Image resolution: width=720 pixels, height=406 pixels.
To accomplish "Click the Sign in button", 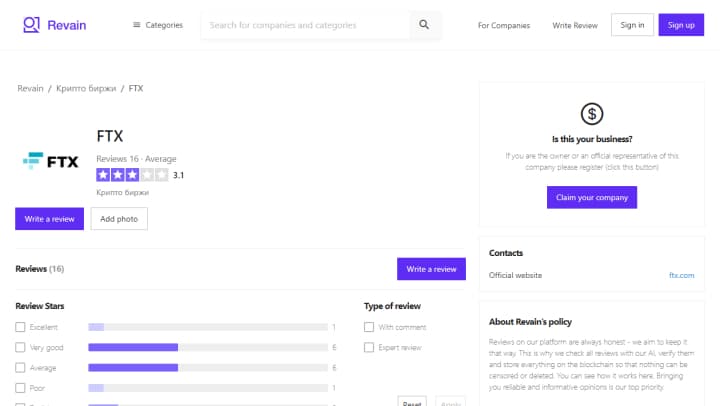I will pos(632,25).
